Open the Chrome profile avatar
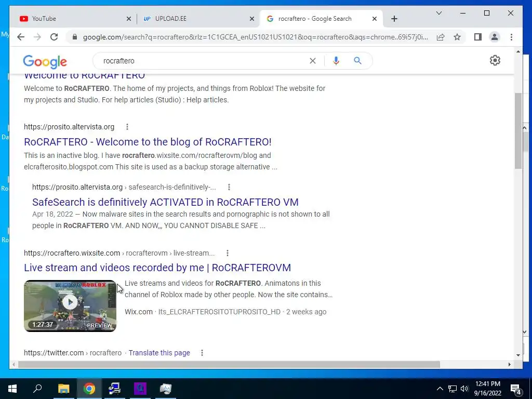This screenshot has height=399, width=532. [x=495, y=37]
